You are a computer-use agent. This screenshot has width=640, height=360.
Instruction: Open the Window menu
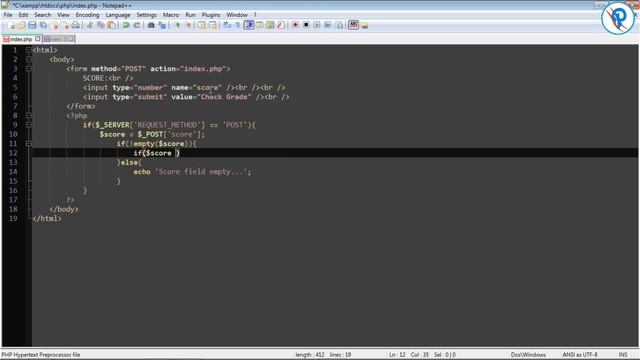coord(237,15)
